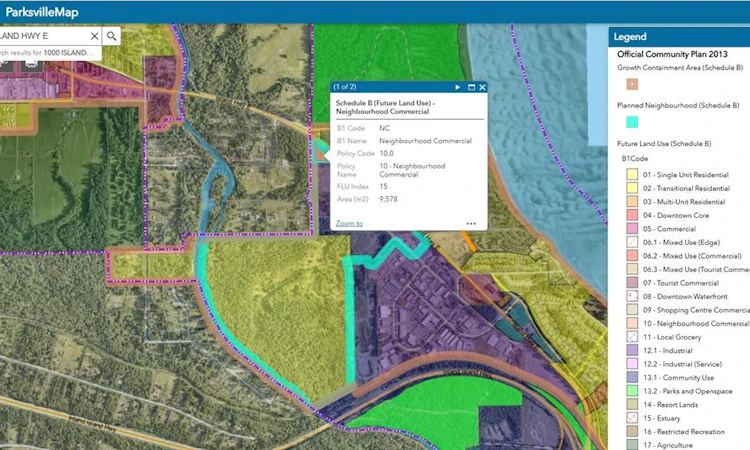Go to next popup feature arrow

click(457, 87)
